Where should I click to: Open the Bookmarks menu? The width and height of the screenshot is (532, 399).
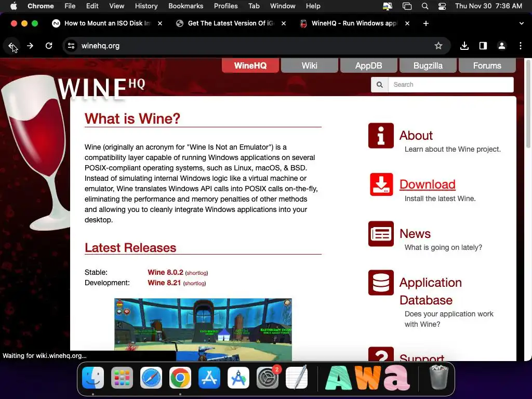(x=185, y=6)
